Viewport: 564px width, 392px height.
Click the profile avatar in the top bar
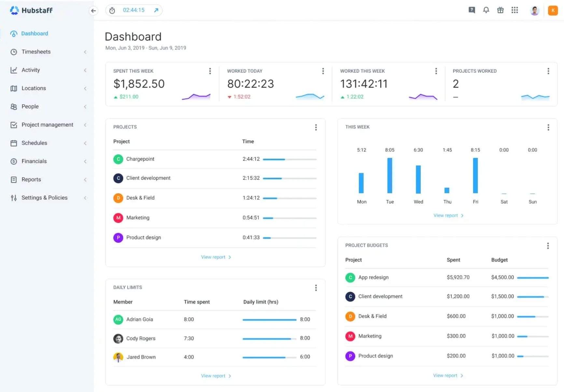point(535,10)
